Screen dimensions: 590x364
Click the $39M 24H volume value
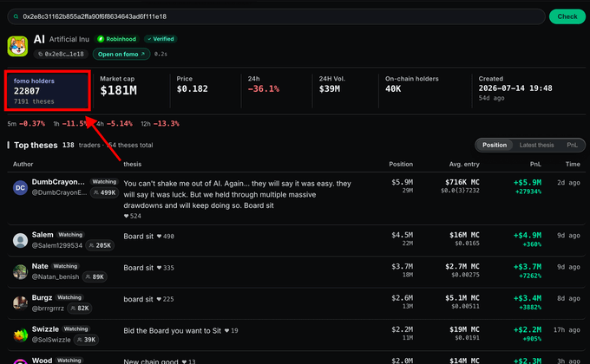pyautogui.click(x=330, y=89)
